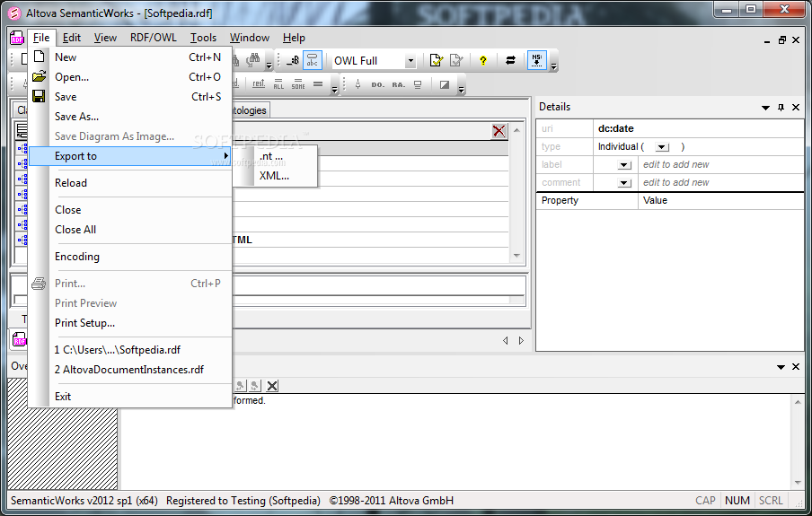Click the half-shaded square complement icon
Viewport: 812px width, 516px height.
[445, 85]
